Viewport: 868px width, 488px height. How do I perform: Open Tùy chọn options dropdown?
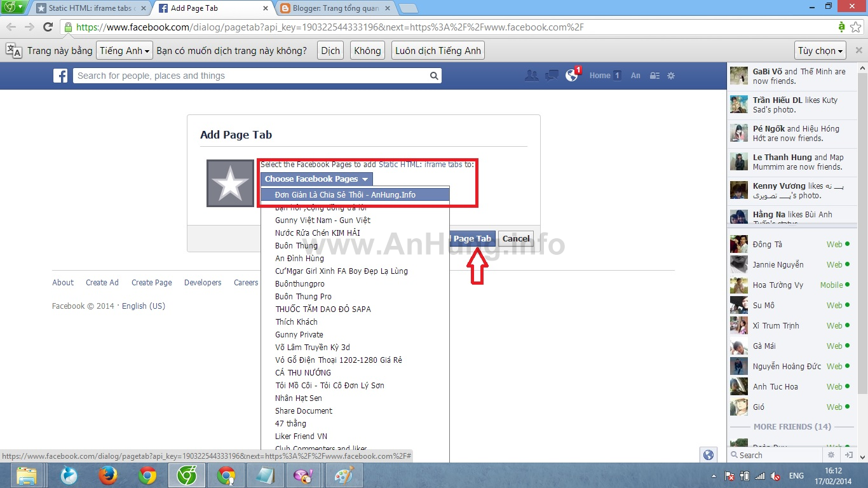[x=821, y=51]
